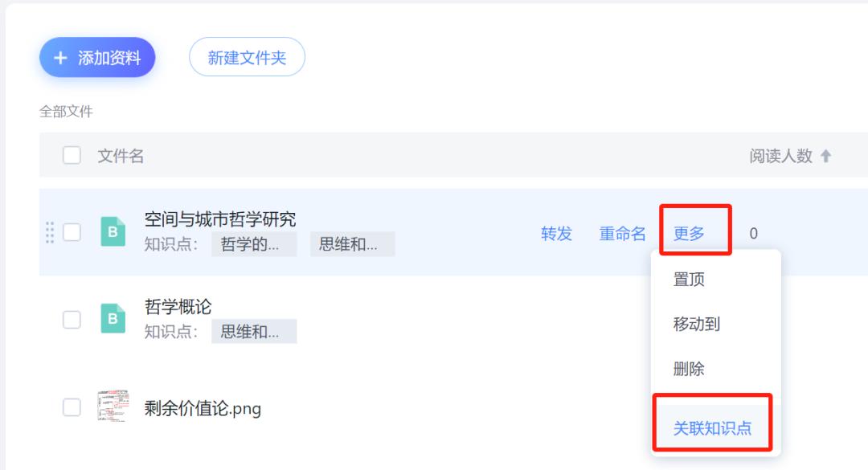
Task: Tick the checkbox for 剩余价值论.png
Action: pyautogui.click(x=72, y=408)
